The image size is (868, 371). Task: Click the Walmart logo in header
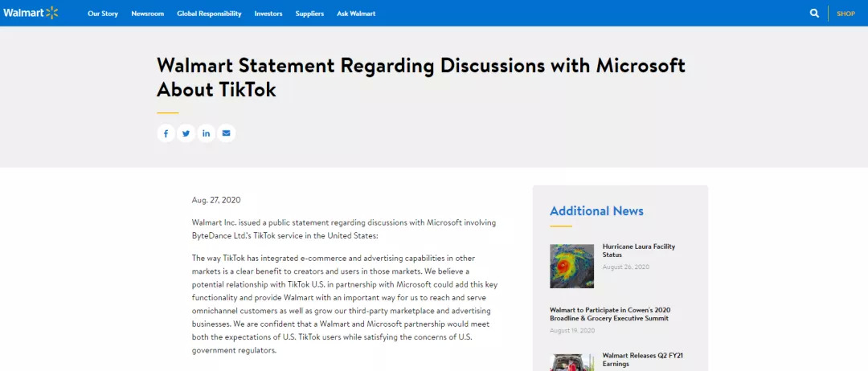[x=31, y=13]
